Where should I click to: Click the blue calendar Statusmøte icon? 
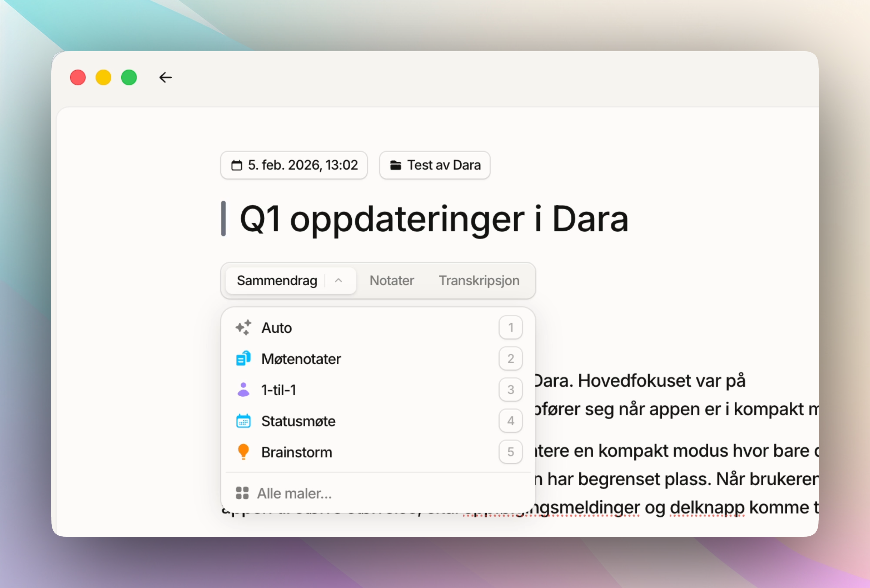[243, 421]
